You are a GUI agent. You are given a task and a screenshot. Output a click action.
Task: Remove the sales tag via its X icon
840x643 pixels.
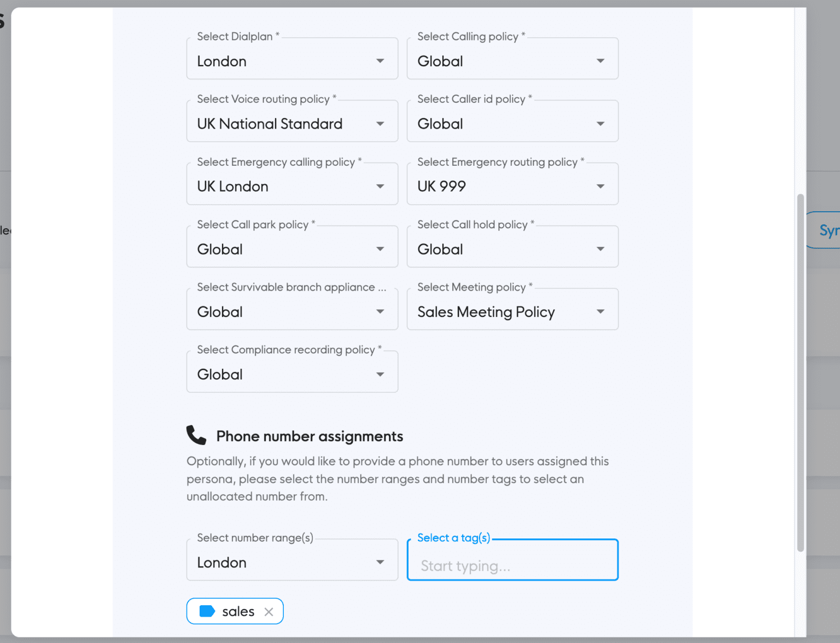[269, 611]
